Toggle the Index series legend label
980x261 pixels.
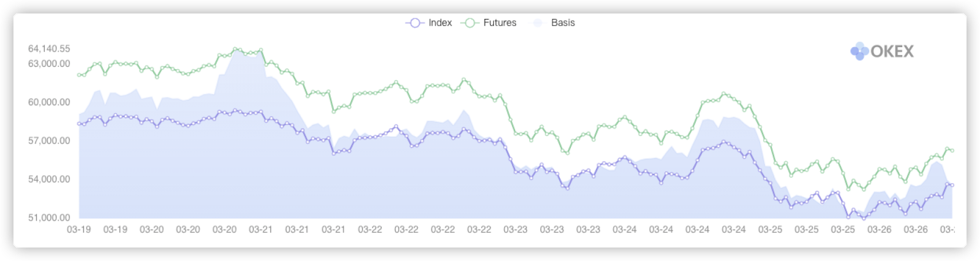tap(440, 23)
